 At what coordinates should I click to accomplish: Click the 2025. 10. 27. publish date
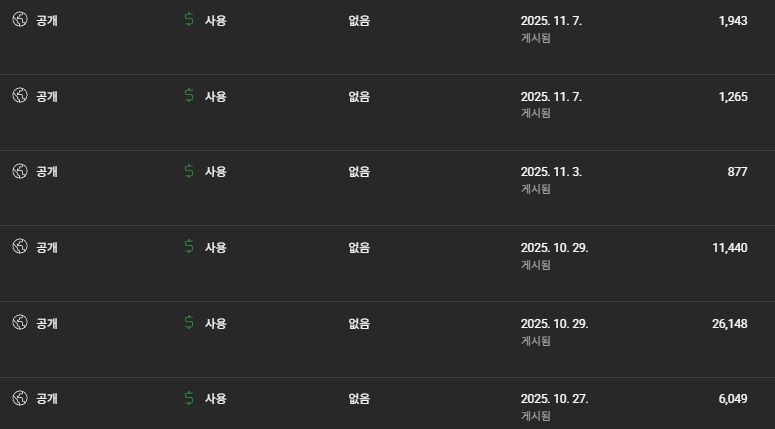[x=554, y=398]
